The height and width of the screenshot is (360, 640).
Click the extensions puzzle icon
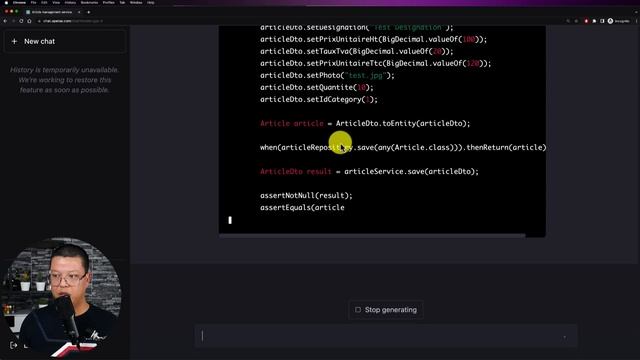[x=594, y=21]
